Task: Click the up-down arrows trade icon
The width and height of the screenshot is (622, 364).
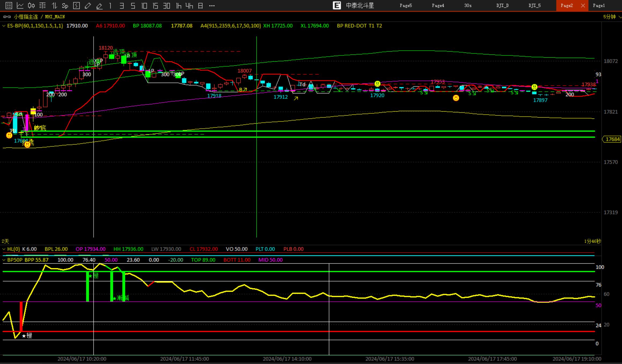Action: click(x=54, y=6)
